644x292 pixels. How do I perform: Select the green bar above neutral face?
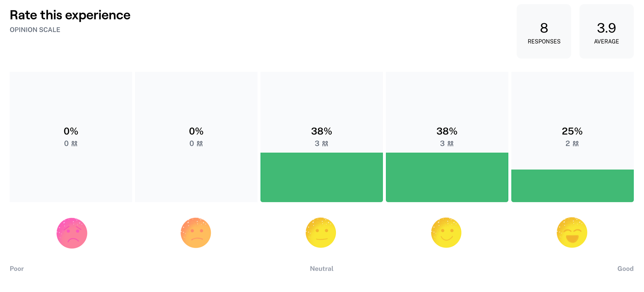[322, 177]
